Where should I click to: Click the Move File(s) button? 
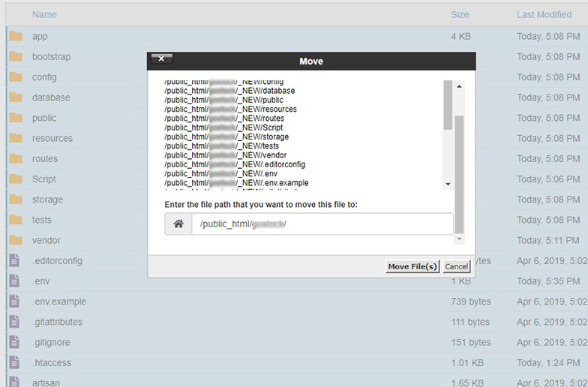[x=412, y=266]
